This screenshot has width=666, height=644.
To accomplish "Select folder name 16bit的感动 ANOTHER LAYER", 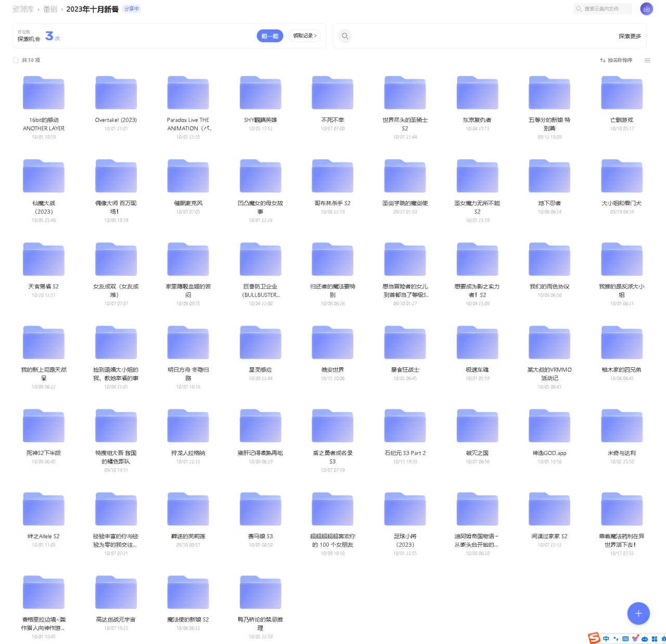I will (44, 124).
